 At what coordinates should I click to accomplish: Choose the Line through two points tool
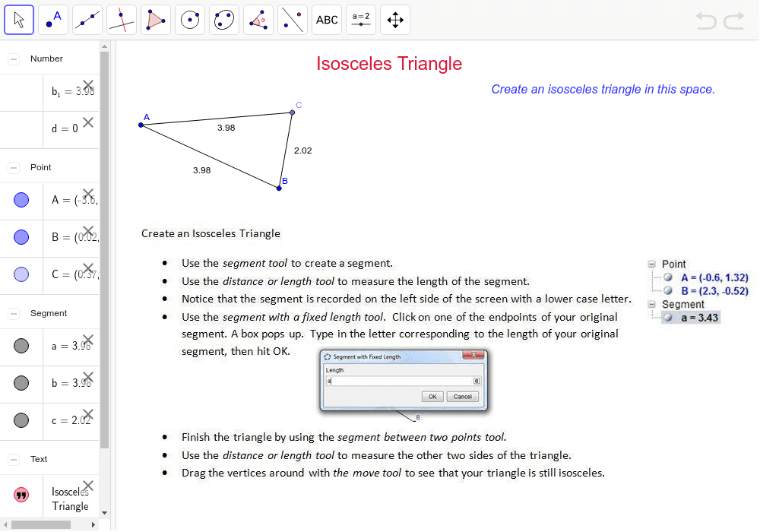(87, 20)
